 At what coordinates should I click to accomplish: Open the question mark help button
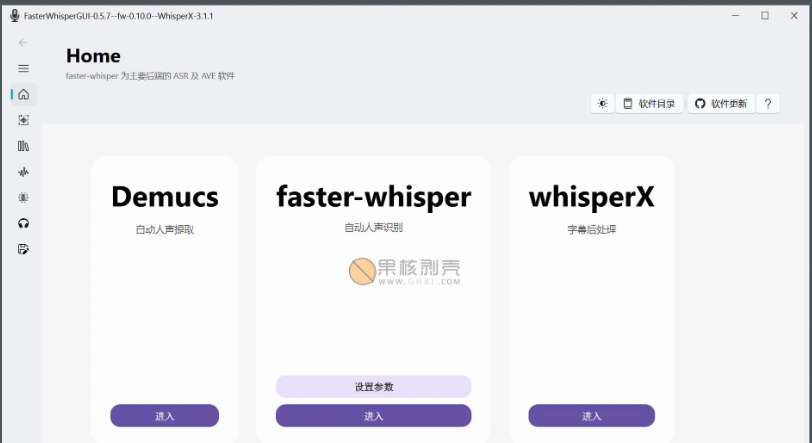pos(768,104)
